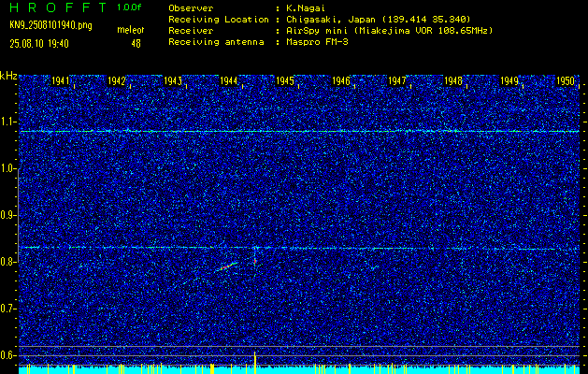The image size is (588, 374).
Task: Select observer name K.Nagai
Action: tap(305, 7)
